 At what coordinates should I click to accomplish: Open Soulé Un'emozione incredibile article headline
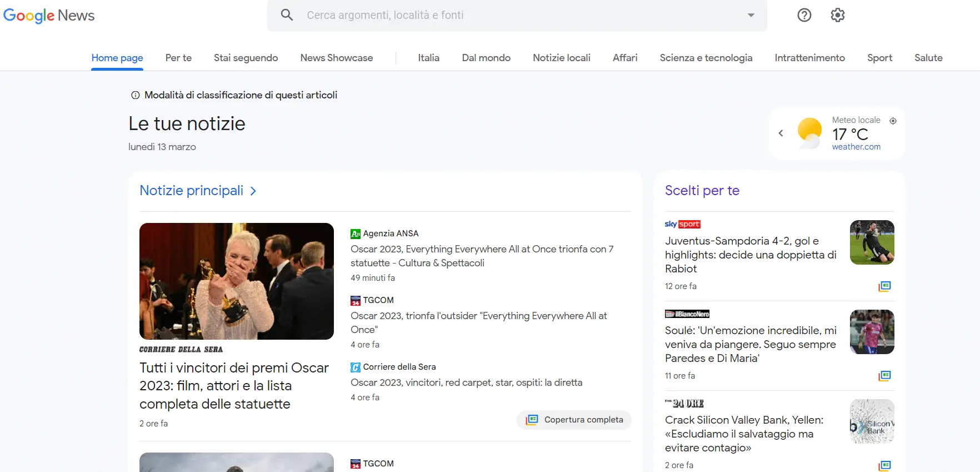click(x=751, y=344)
